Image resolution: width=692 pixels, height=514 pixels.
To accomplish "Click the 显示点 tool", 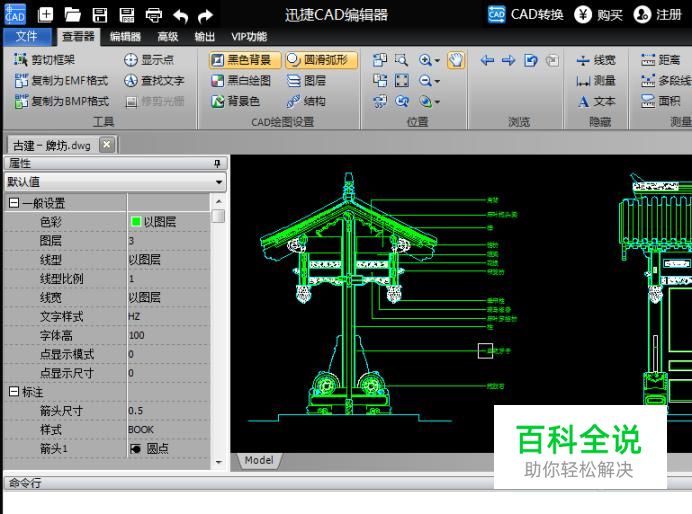I will tap(149, 60).
